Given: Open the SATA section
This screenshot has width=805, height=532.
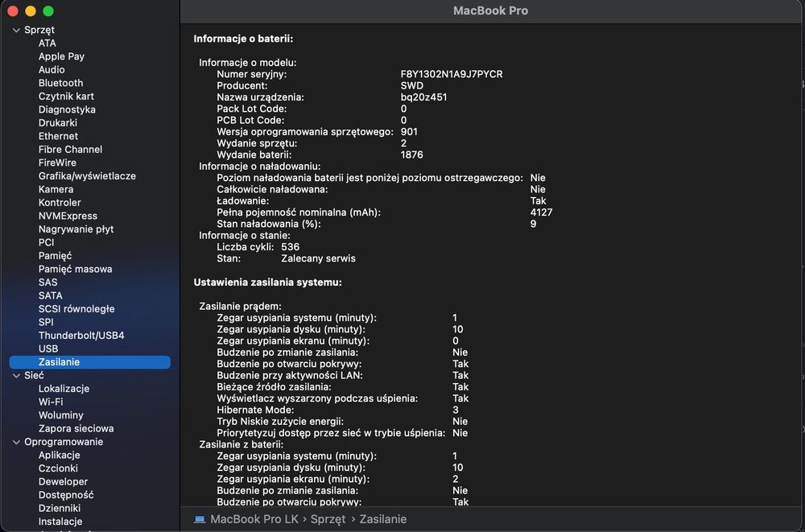Looking at the screenshot, I should [50, 296].
